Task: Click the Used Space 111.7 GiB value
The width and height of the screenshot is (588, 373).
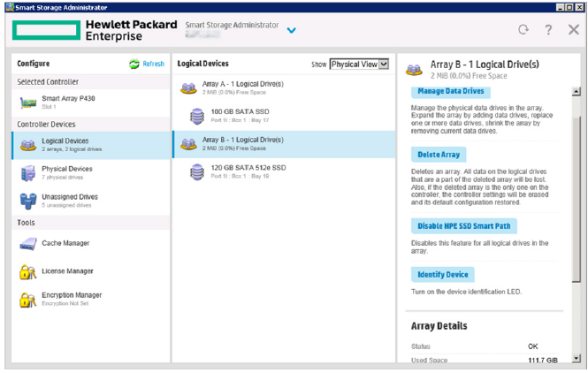Action: [x=543, y=361]
